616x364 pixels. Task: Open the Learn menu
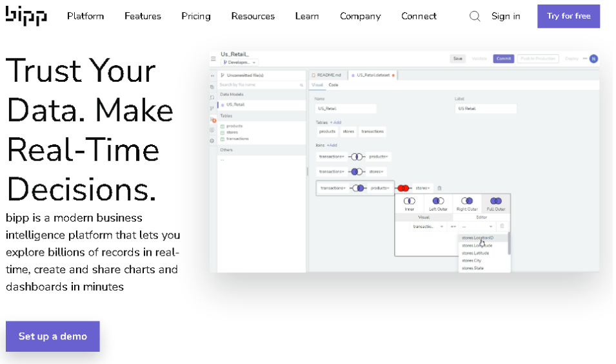click(x=307, y=16)
